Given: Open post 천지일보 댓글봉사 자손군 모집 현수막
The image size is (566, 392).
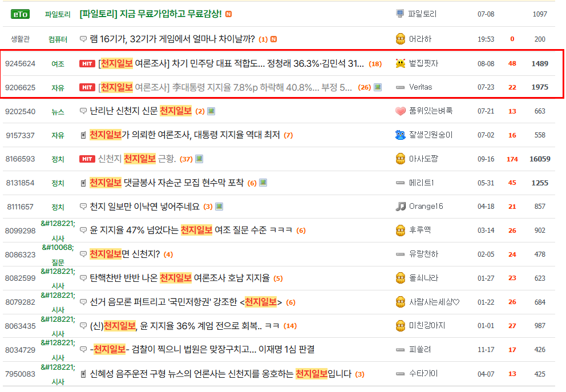Looking at the screenshot, I should (x=167, y=183).
